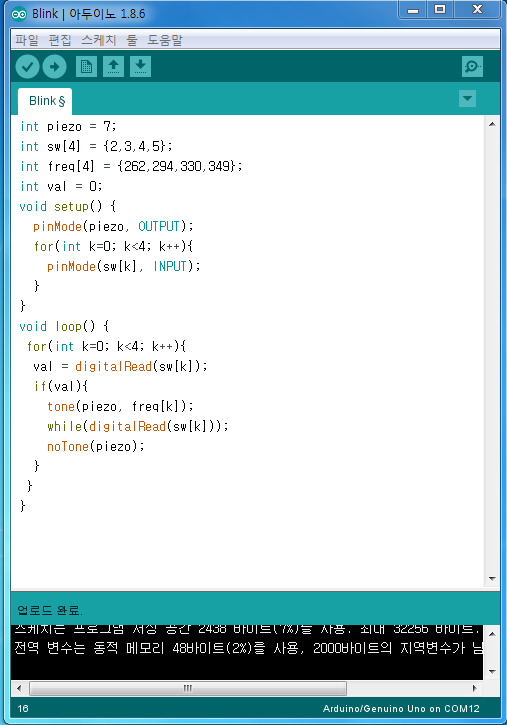Viewport: 507px width, 725px height.
Task: Open the 도움말 menu
Action: (x=165, y=40)
